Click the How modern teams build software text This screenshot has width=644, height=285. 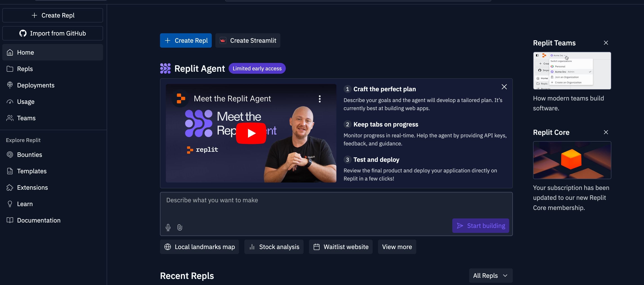(568, 103)
